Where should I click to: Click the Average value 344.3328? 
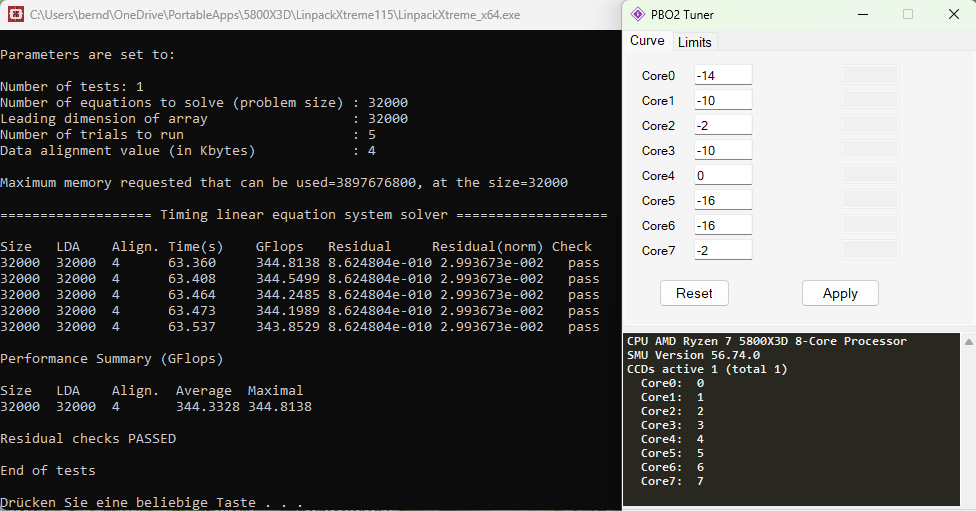[x=207, y=406]
